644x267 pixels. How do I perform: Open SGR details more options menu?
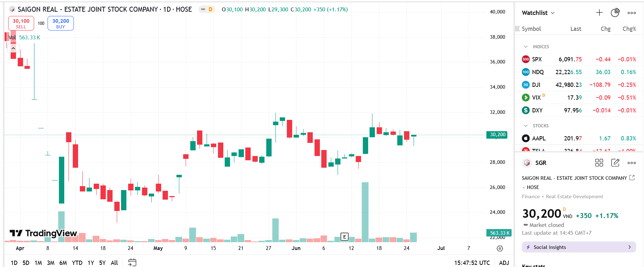point(632,163)
